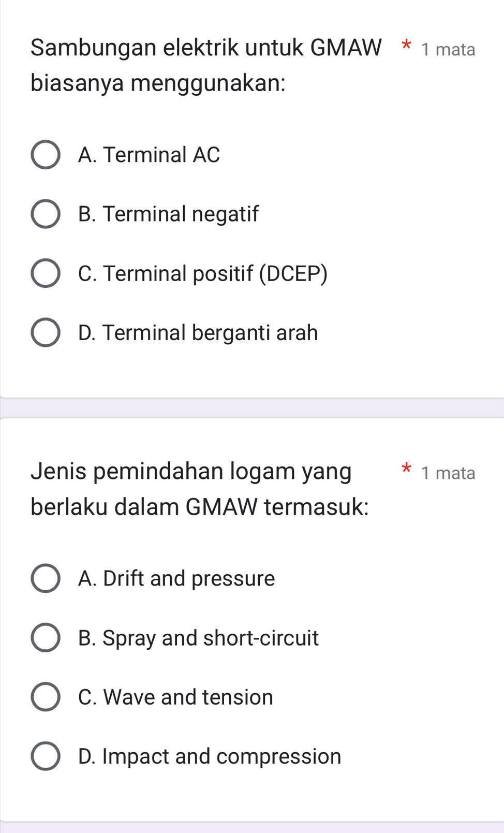Choose the Terminal negatif radio circle
The width and height of the screenshot is (504, 833).
(46, 214)
